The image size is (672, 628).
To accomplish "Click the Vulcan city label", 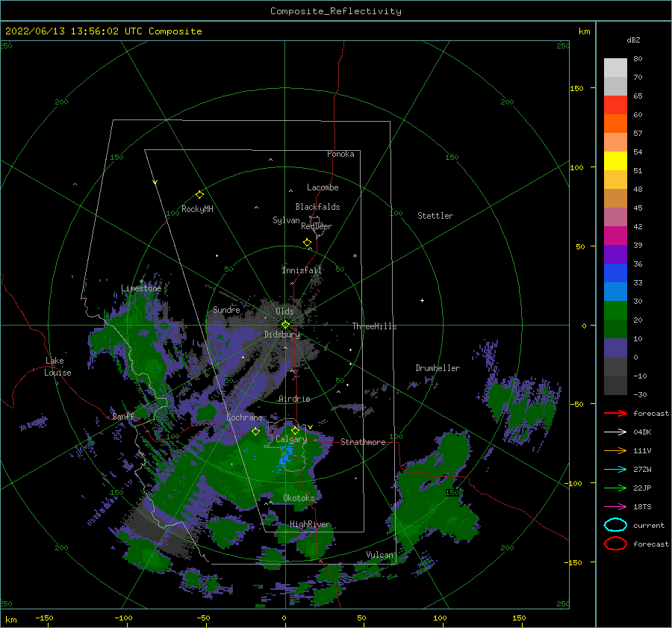I will [379, 555].
